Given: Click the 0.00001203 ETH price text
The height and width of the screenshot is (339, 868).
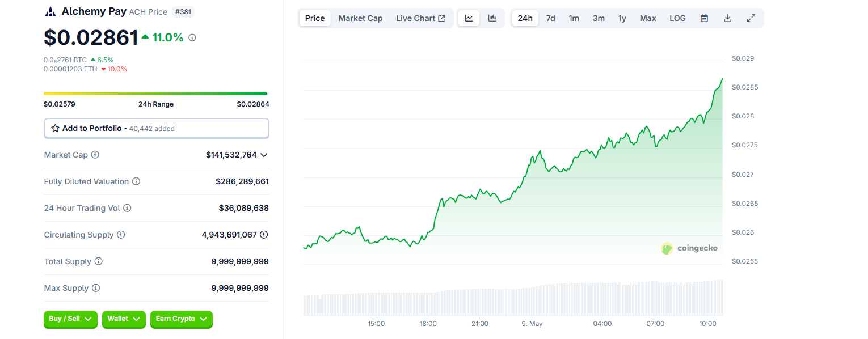Looking at the screenshot, I should pyautogui.click(x=70, y=69).
